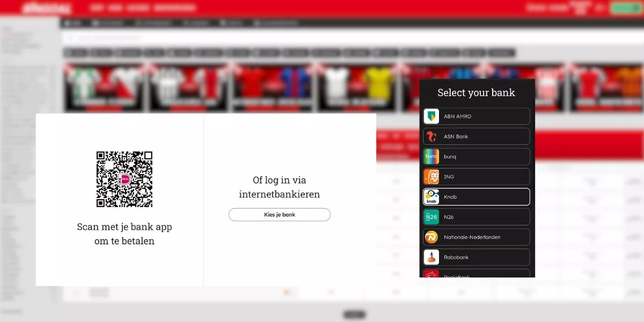Image resolution: width=644 pixels, height=322 pixels.
Task: Click the Rabobank logo icon
Action: (431, 257)
